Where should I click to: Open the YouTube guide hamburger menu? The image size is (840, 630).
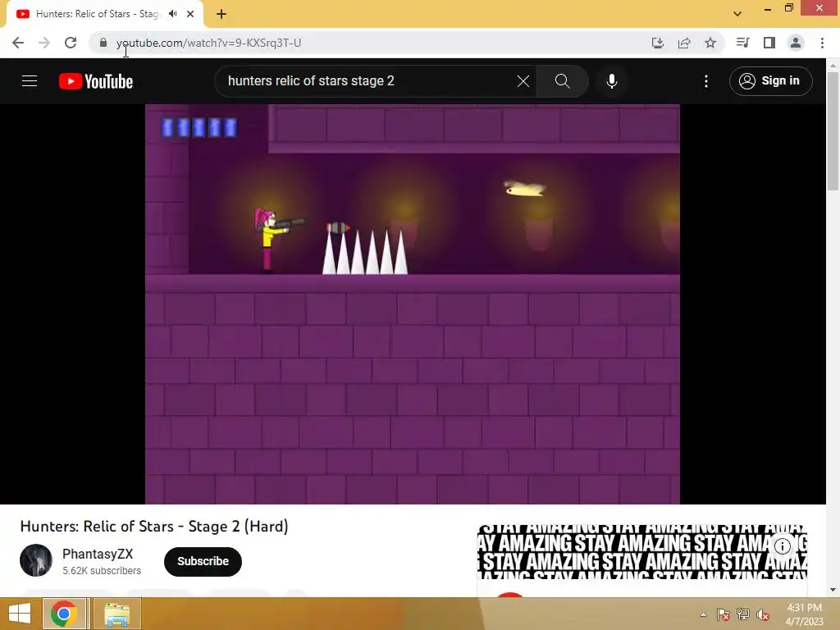[x=30, y=81]
